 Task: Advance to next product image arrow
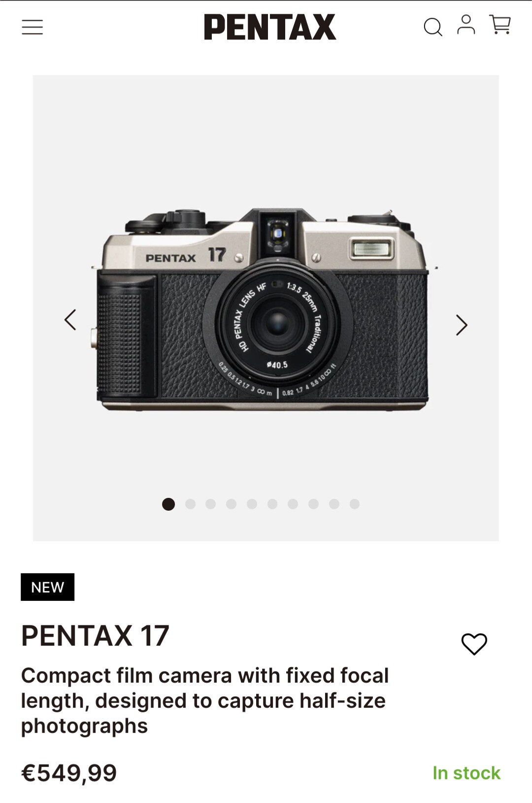461,325
